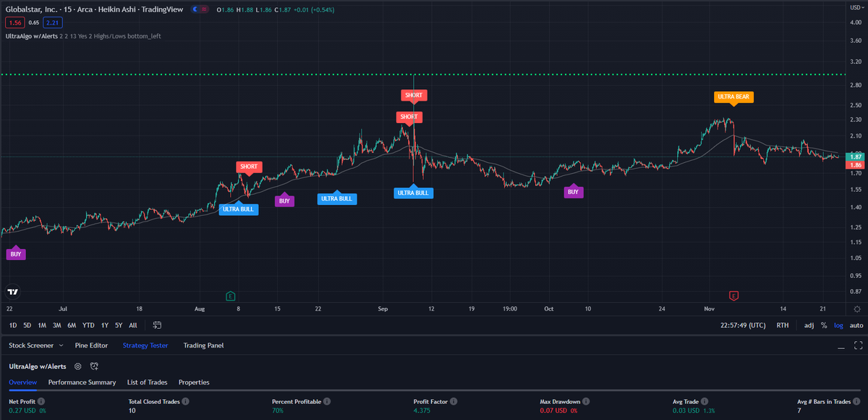The image size is (868, 420).
Task: Click the 0.07 USD max drawdown value
Action: click(555, 411)
